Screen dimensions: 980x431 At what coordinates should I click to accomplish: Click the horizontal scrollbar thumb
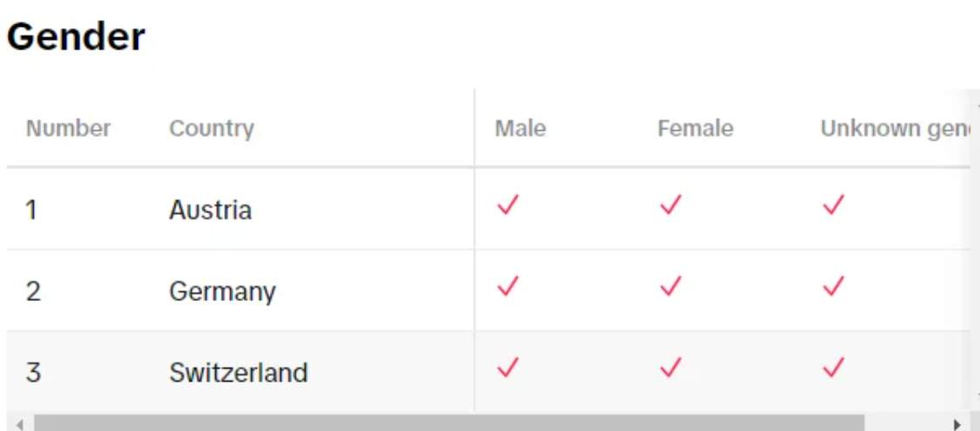point(449,423)
